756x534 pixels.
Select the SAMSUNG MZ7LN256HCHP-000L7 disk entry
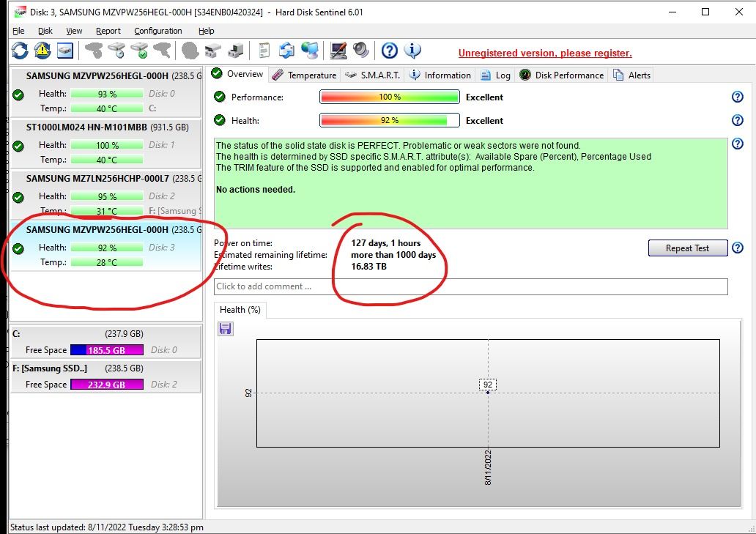(105, 195)
